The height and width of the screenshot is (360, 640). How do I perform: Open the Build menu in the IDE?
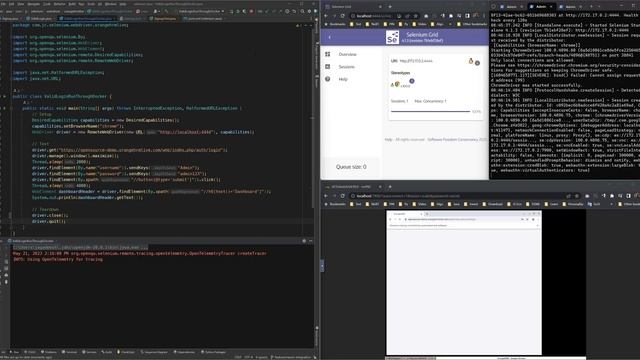(72, 4)
